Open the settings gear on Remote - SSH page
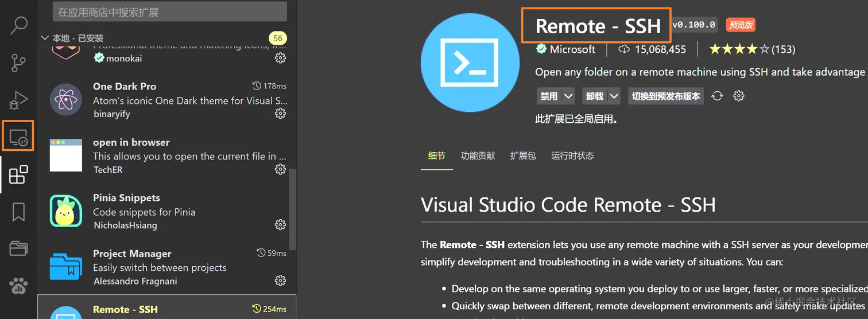 739,96
